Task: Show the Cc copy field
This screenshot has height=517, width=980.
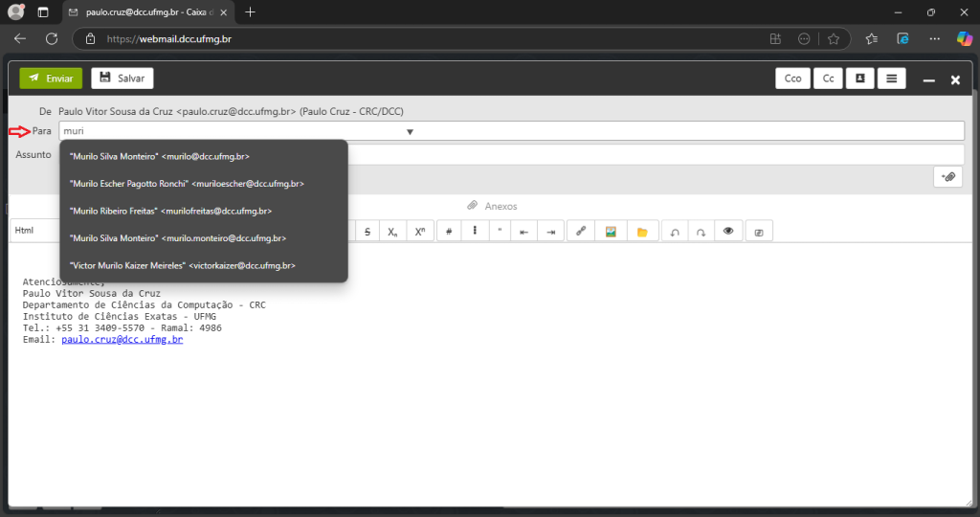Action: (x=828, y=79)
